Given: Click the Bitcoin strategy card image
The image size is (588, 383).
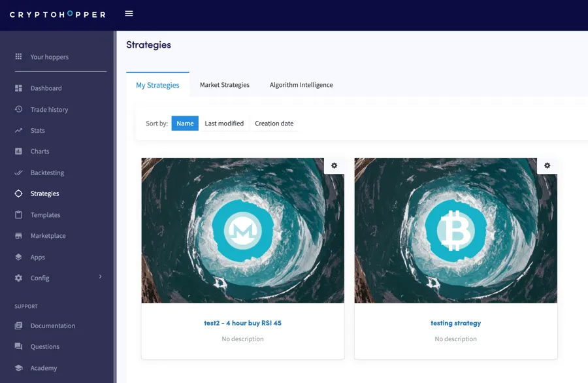Looking at the screenshot, I should pos(455,230).
